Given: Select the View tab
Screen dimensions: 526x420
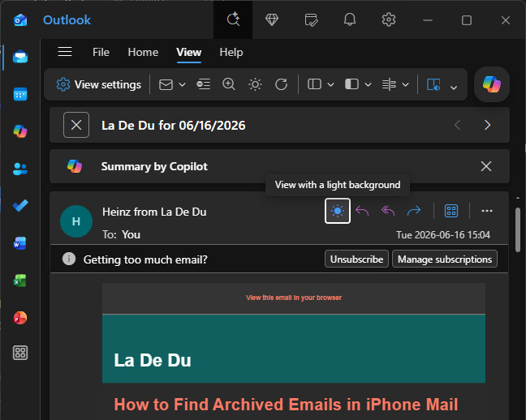Looking at the screenshot, I should (189, 52).
